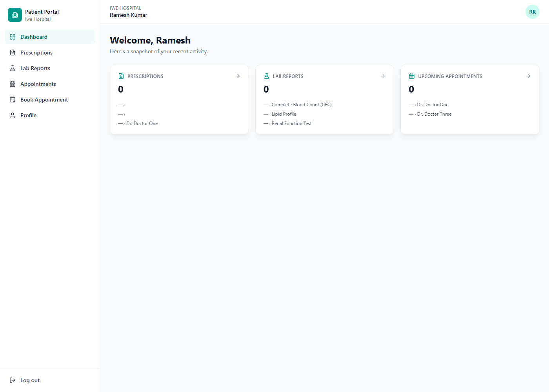The image size is (549, 392).
Task: Click the Prescriptions count value 0
Action: 121,89
